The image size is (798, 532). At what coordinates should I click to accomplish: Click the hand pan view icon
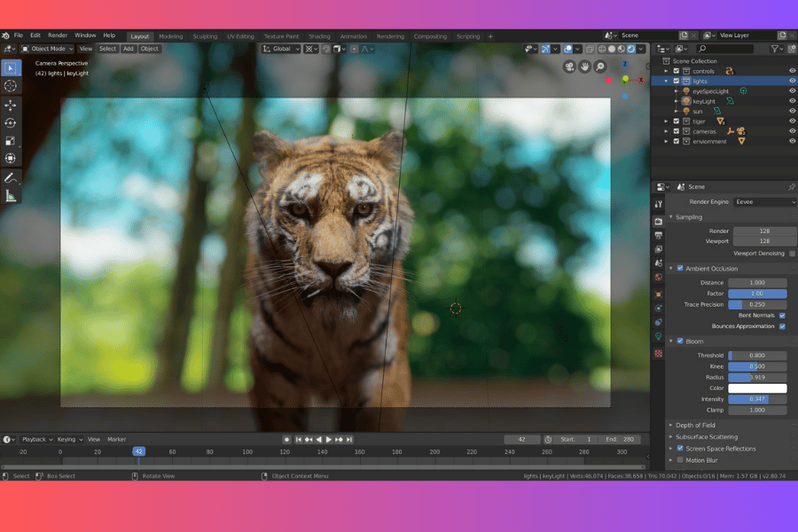click(585, 66)
